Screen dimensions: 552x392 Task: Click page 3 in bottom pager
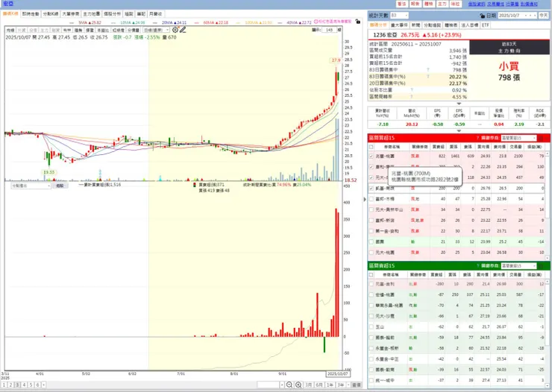click(17, 385)
